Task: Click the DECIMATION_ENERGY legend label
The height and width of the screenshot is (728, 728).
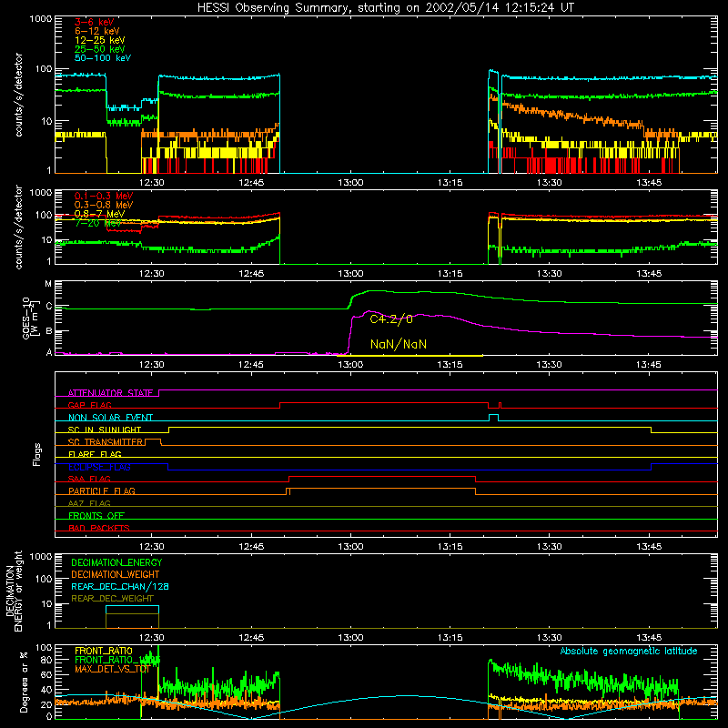Action: pos(116,562)
